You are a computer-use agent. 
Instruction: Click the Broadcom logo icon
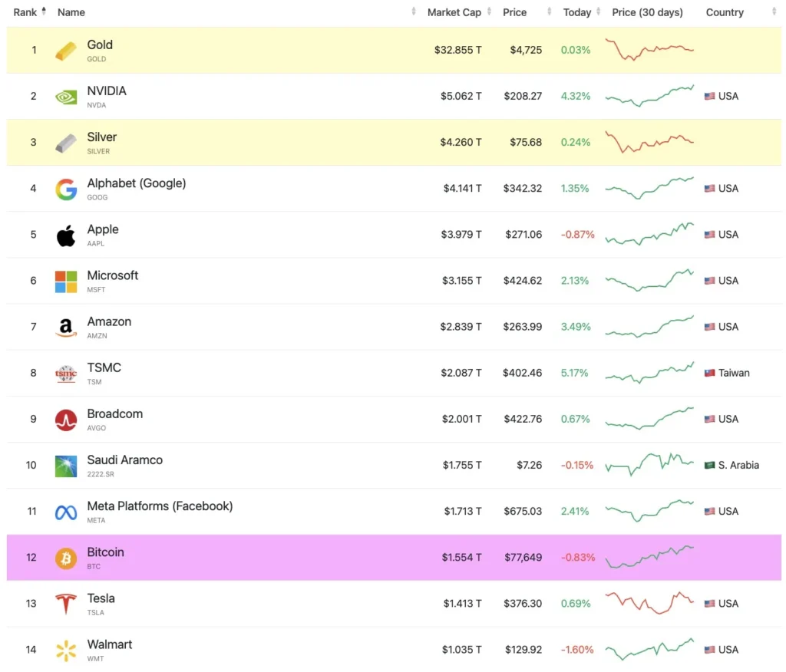point(66,420)
